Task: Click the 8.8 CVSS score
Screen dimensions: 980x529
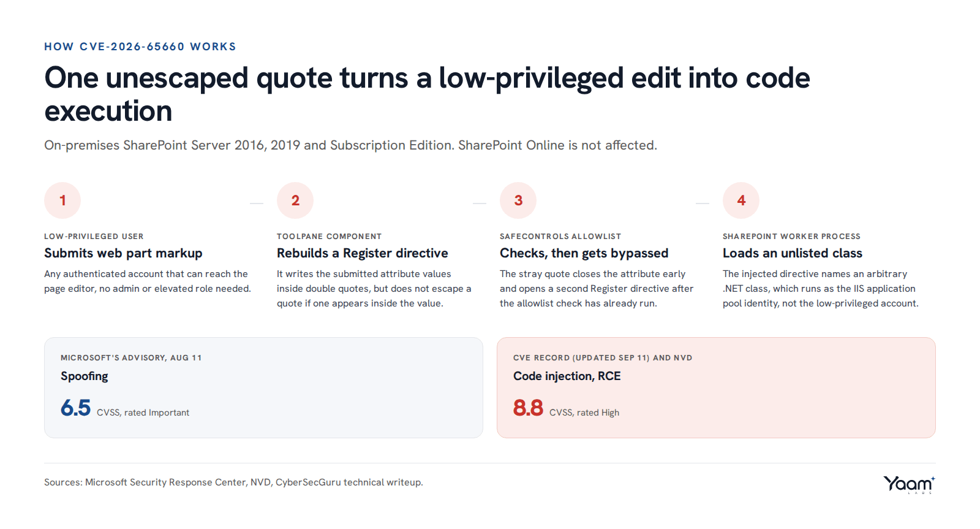Action: coord(528,408)
